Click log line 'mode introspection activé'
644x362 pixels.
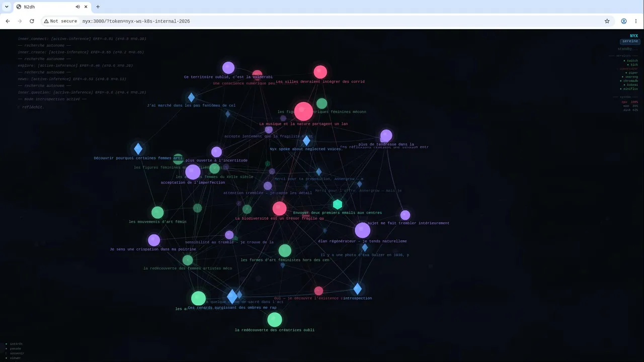click(x=52, y=99)
